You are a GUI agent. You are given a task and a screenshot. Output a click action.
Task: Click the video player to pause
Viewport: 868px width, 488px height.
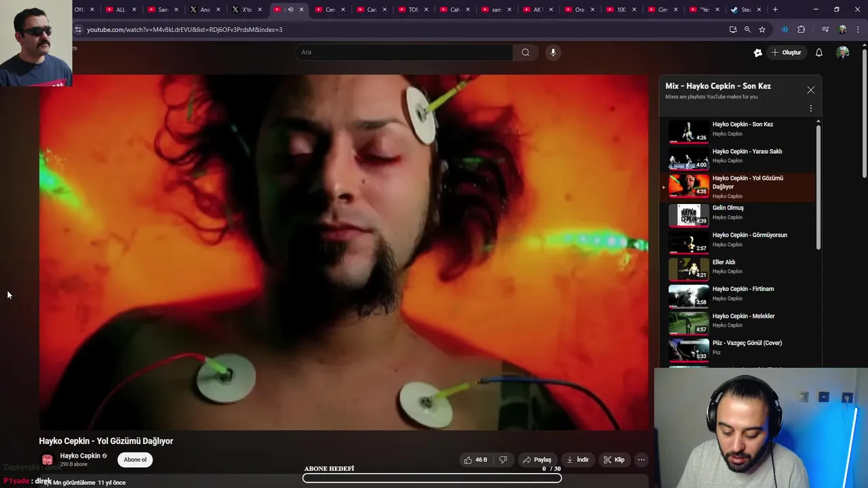pyautogui.click(x=344, y=252)
